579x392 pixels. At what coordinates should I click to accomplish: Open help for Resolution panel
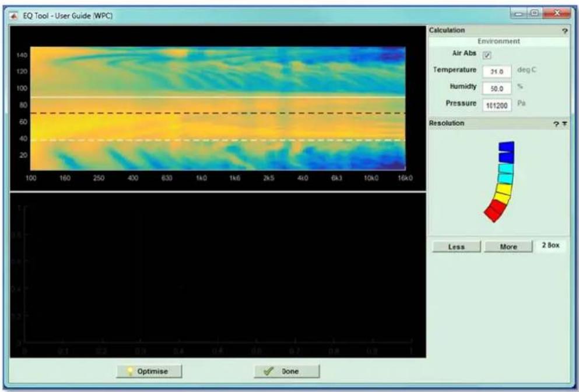tap(556, 124)
